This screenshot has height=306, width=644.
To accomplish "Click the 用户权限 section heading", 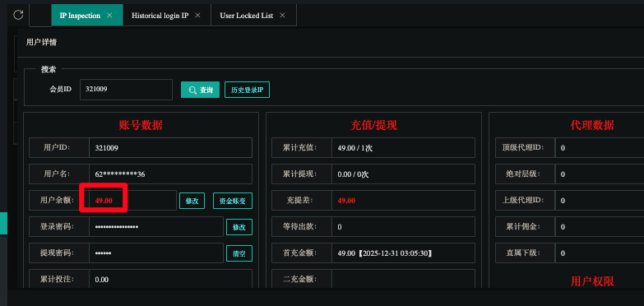I will tap(592, 281).
